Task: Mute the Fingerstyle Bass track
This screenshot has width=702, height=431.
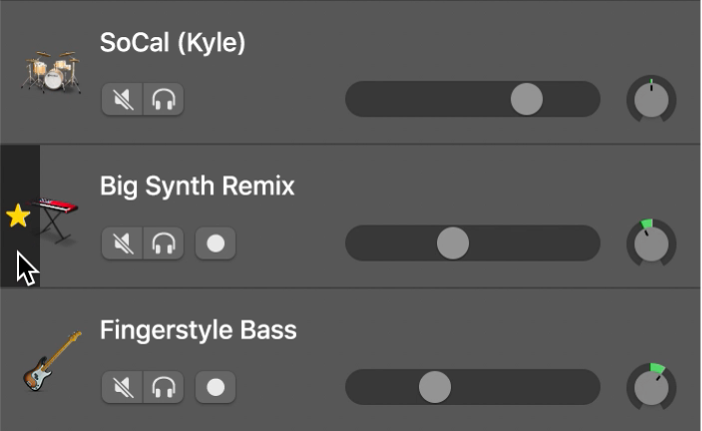Action: (x=122, y=387)
